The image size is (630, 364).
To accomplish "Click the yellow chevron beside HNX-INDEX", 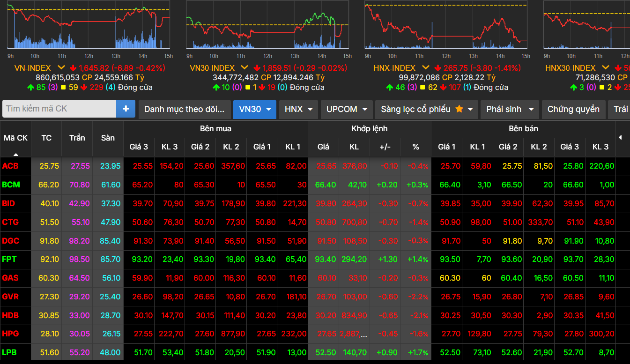I will click(x=424, y=68).
